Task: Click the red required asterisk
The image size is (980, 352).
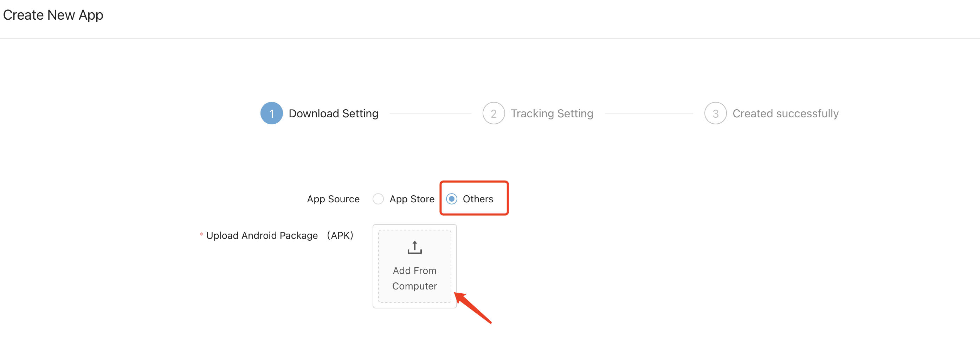Action: click(x=201, y=235)
